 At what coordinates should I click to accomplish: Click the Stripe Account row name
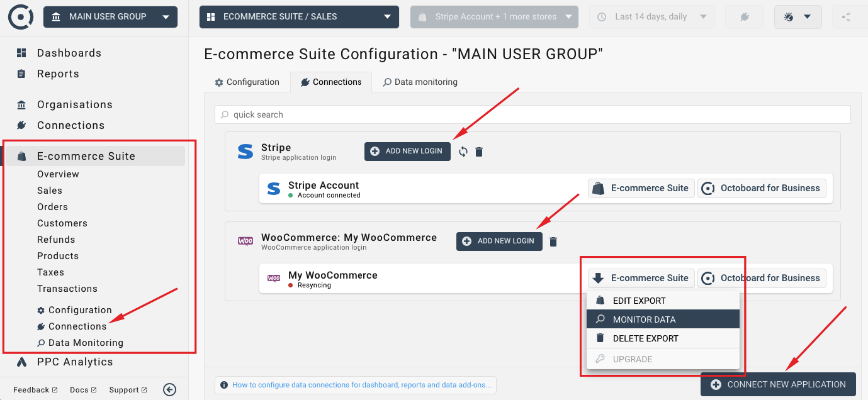(324, 186)
